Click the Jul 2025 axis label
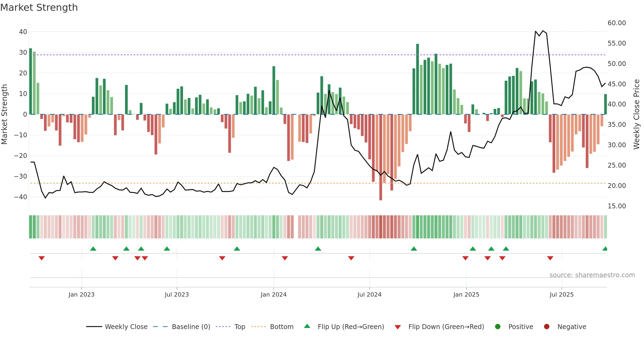 (562, 294)
